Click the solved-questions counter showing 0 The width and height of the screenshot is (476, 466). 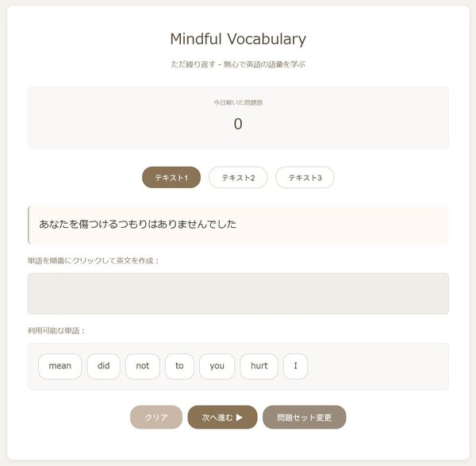click(238, 124)
